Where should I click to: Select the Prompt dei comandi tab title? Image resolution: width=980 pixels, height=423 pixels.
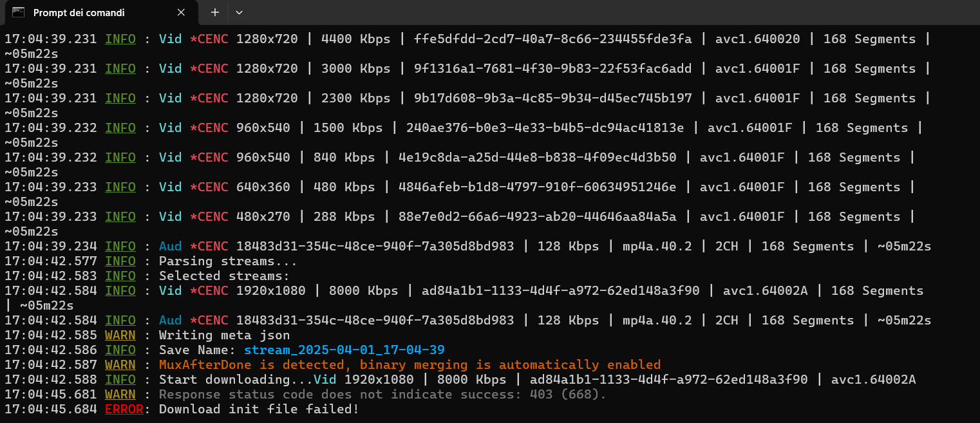coord(79,13)
